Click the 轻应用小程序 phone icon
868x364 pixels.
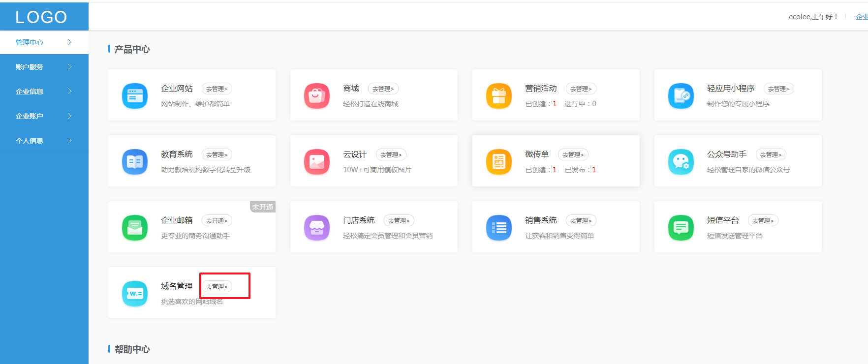click(x=681, y=96)
